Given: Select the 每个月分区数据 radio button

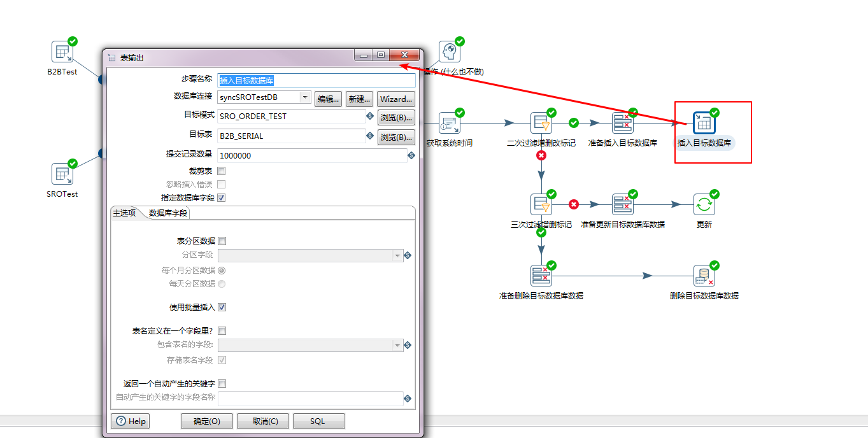Looking at the screenshot, I should [222, 270].
